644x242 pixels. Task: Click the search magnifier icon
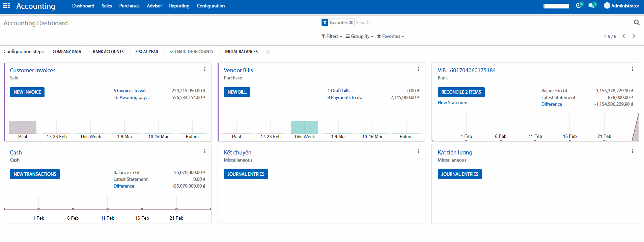point(636,23)
